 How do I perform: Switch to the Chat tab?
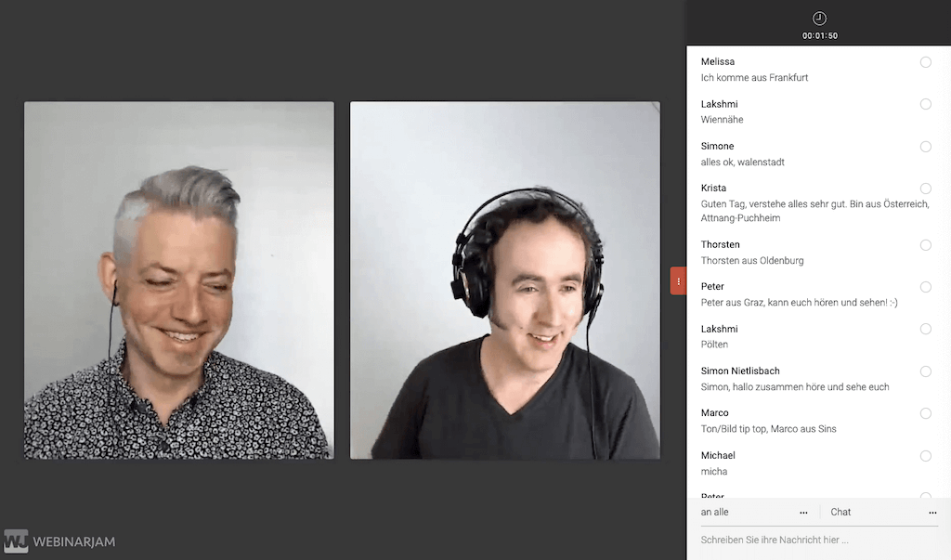click(x=840, y=512)
